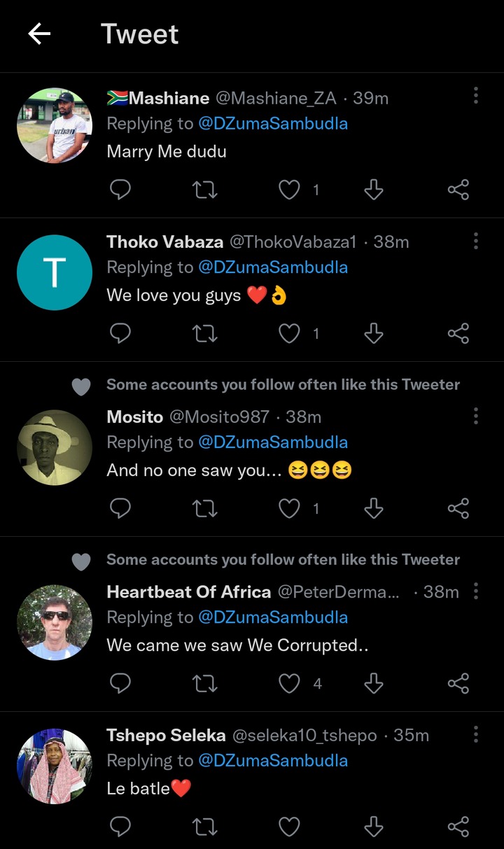Open more options for Mashiane's tweet
This screenshot has height=849, width=504.
tap(476, 96)
